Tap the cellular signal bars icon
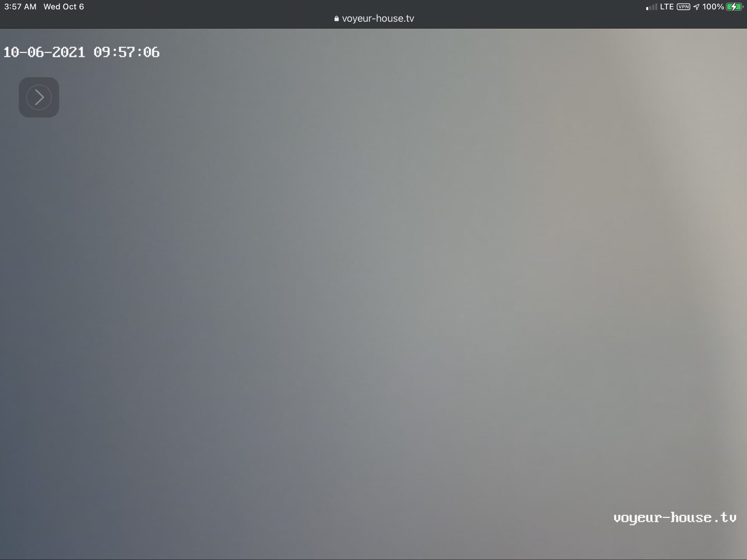747x560 pixels. click(652, 7)
